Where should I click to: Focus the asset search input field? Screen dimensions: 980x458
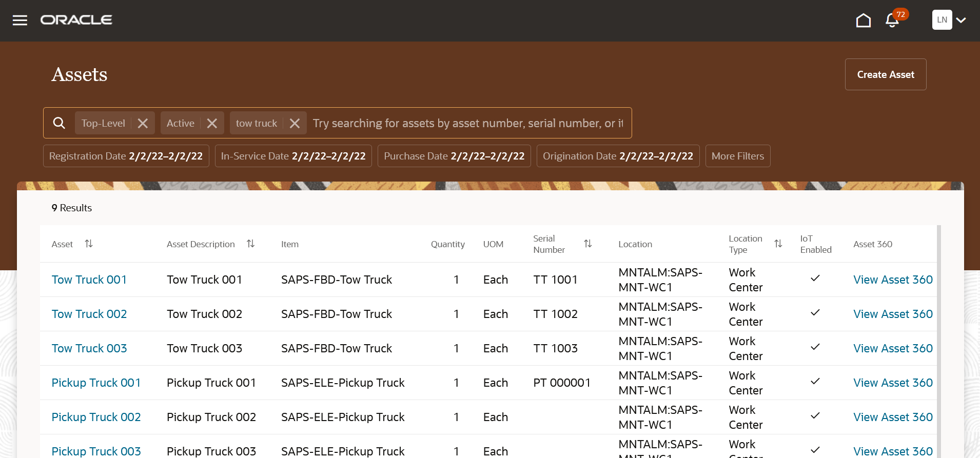(467, 123)
